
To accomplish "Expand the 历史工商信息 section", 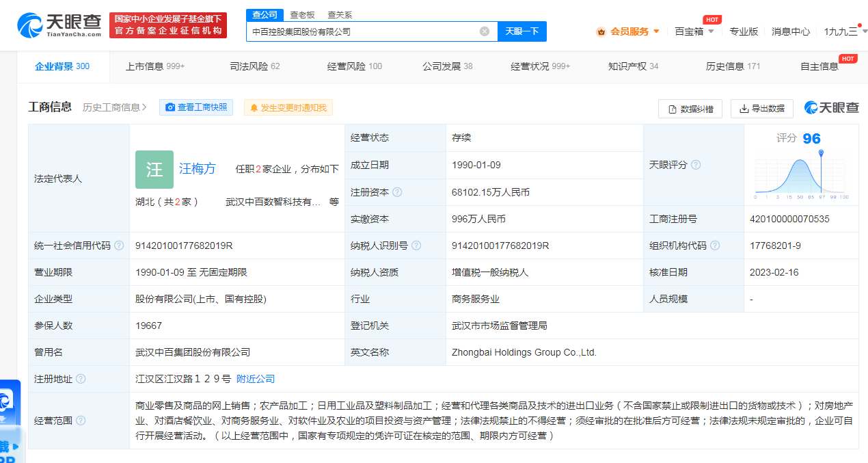I will click(115, 107).
